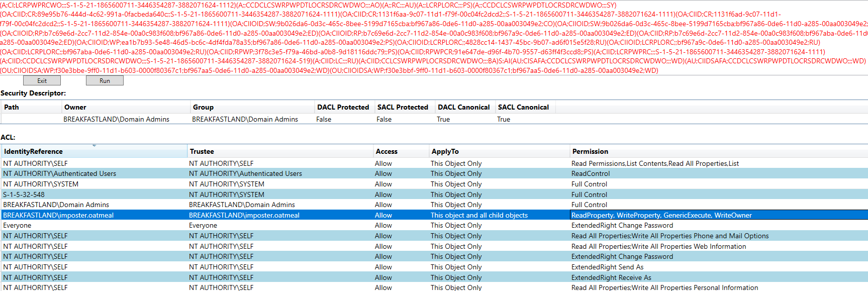Click the ApplyTo column header
This screenshot has height=291, width=868.
[x=445, y=151]
